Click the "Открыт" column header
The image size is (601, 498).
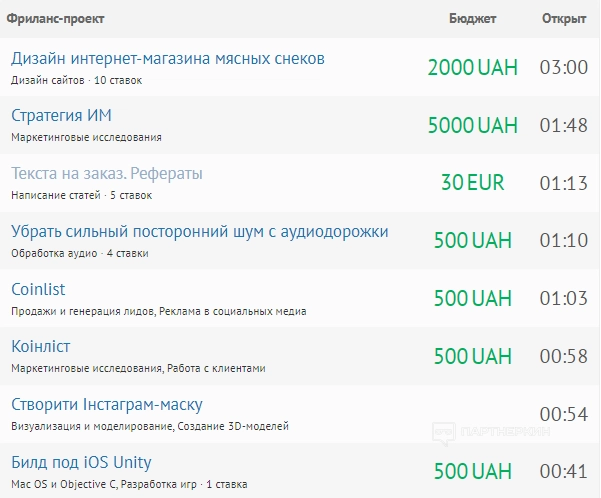pos(563,19)
